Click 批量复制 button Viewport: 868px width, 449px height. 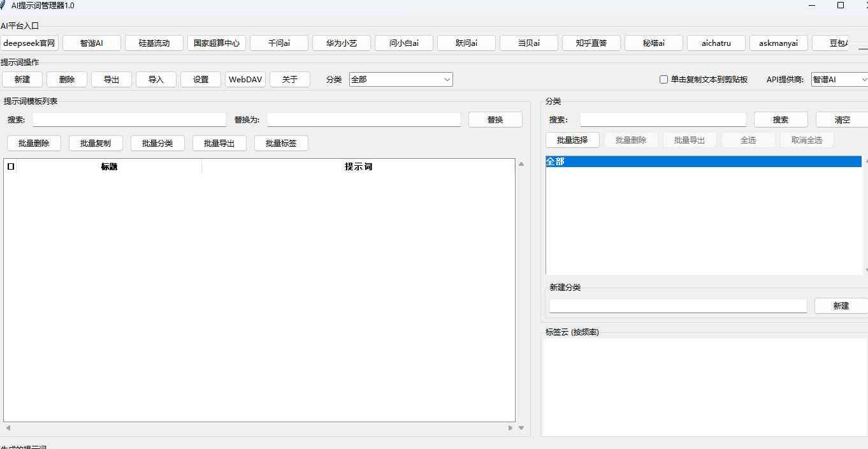(96, 143)
